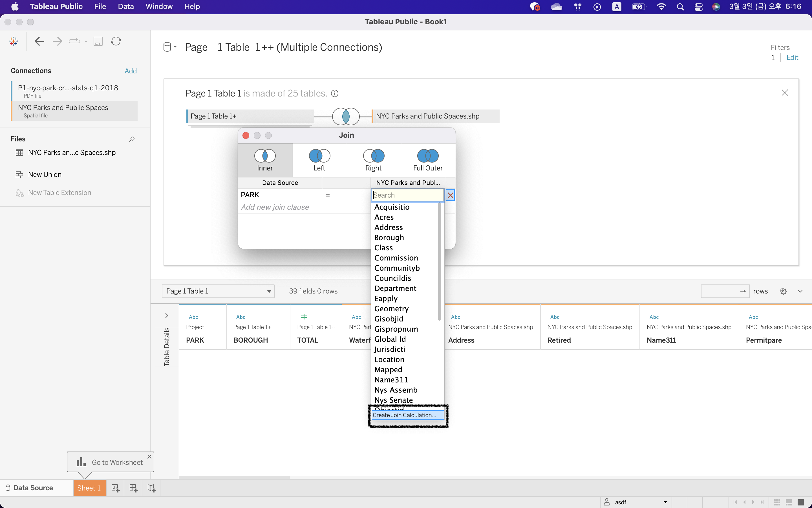Select the Borough field from list
The image size is (812, 508).
click(x=389, y=238)
